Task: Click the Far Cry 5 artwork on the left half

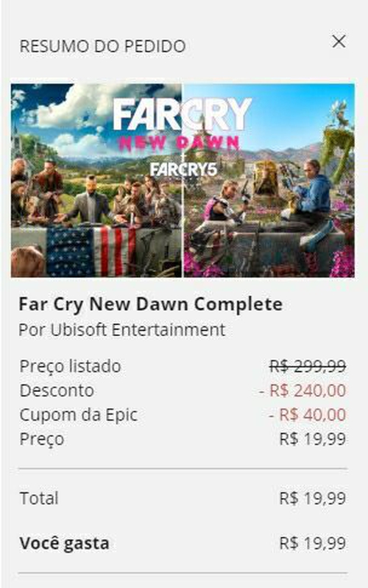Action: click(x=96, y=181)
